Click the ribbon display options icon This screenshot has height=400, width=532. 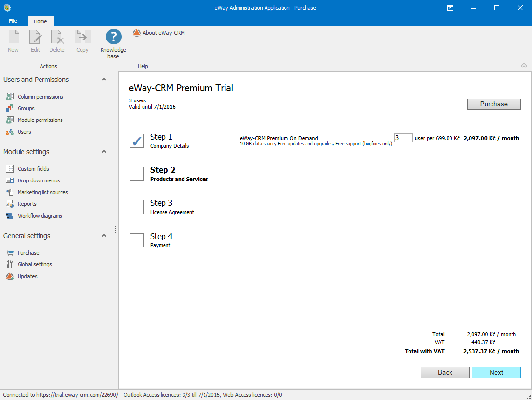(x=450, y=8)
